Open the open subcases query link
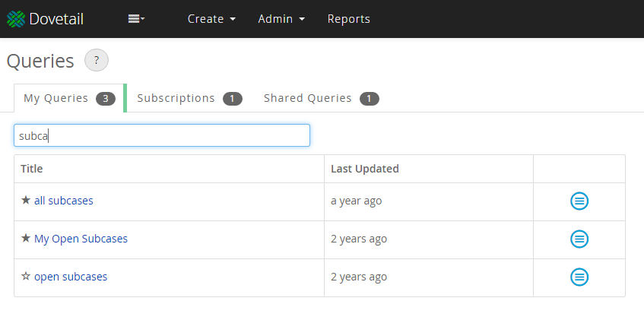The height and width of the screenshot is (320, 644). pos(71,277)
